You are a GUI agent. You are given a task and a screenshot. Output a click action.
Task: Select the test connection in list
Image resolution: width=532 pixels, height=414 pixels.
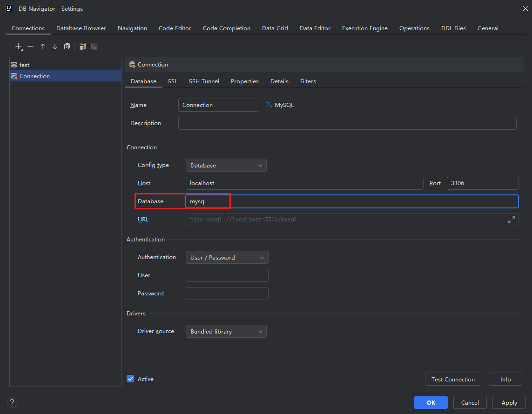(65, 65)
